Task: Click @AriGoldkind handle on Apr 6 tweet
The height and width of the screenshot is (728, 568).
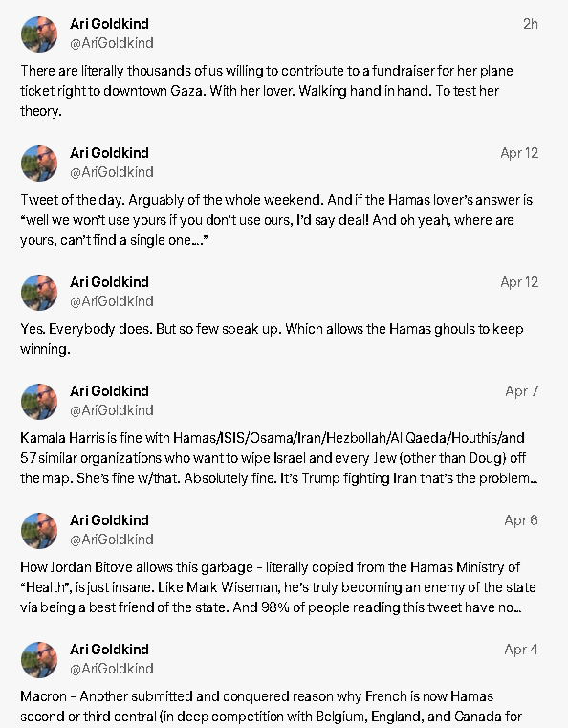Action: (x=112, y=540)
